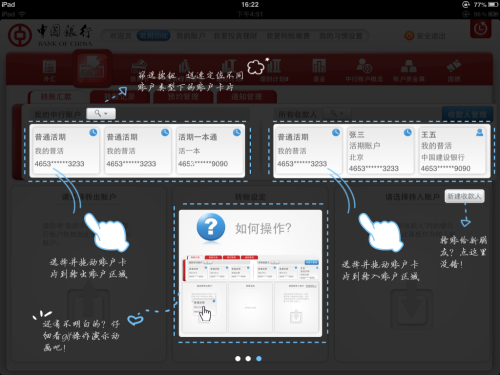Click the 安全退出 safe logout button
Screen dimensions: 500x375
click(x=425, y=36)
